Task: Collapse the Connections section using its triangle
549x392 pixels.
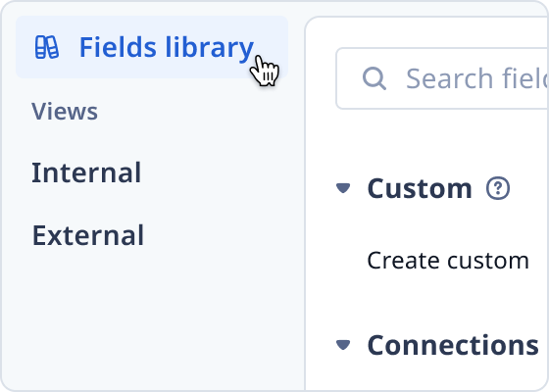Action: (343, 345)
